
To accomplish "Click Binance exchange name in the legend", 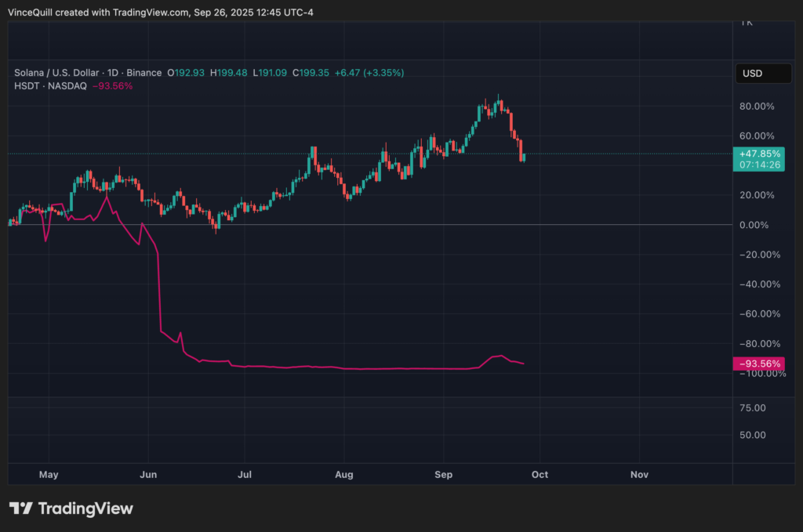I will (144, 72).
